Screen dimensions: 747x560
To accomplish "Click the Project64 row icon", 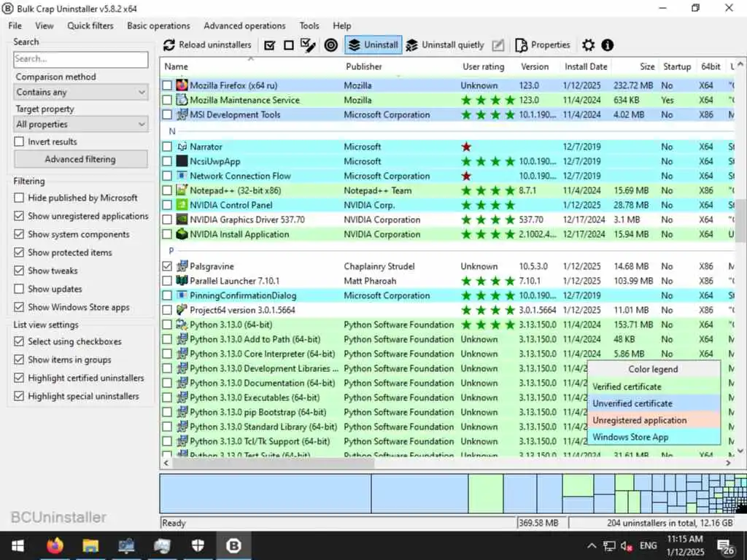I will [182, 309].
